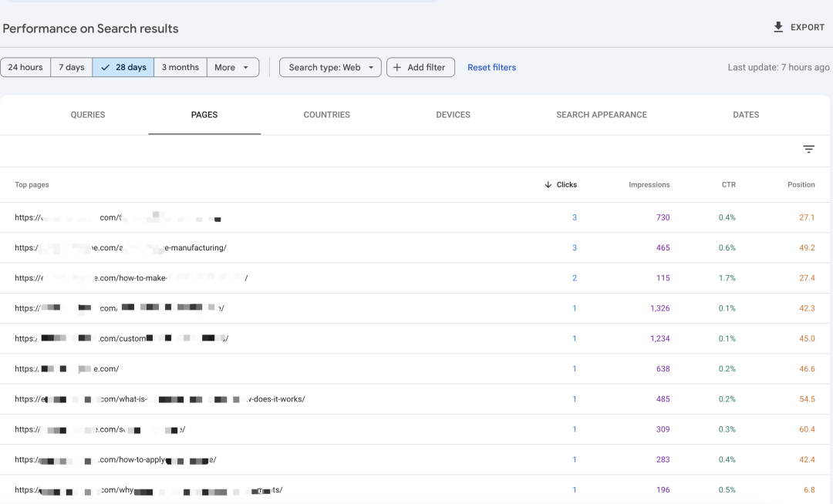
Task: Switch to the Search Appearance tab
Action: (602, 115)
